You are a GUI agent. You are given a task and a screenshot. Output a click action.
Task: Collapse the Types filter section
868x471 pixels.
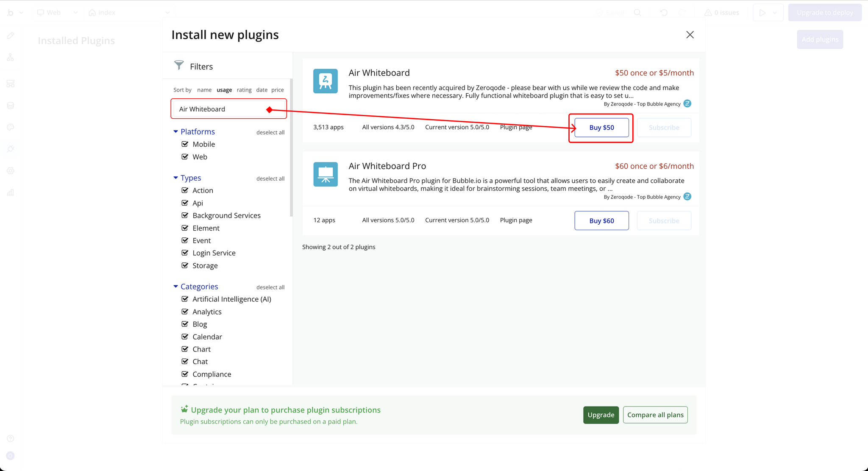click(x=176, y=178)
